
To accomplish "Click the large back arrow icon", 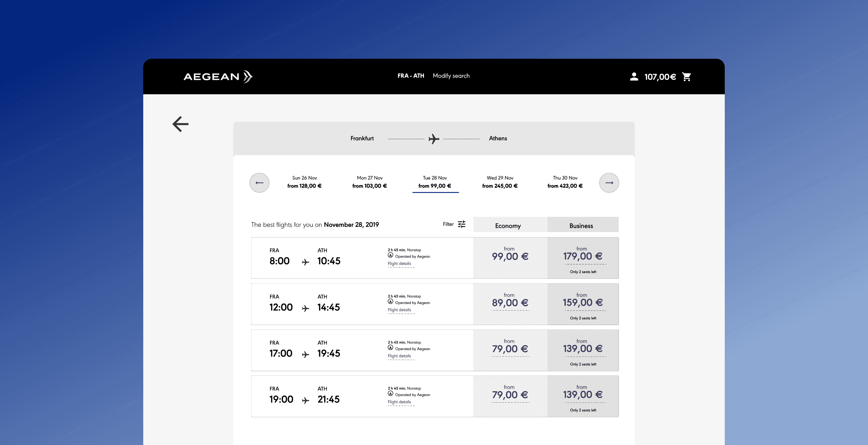I will pyautogui.click(x=180, y=124).
